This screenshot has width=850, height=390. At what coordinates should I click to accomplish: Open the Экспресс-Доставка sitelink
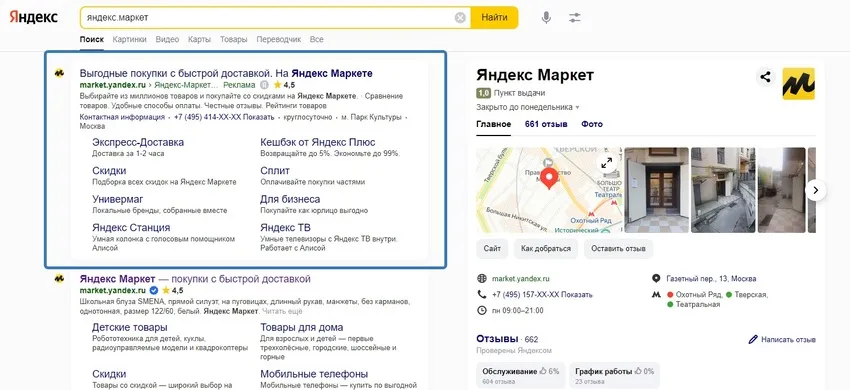point(138,142)
